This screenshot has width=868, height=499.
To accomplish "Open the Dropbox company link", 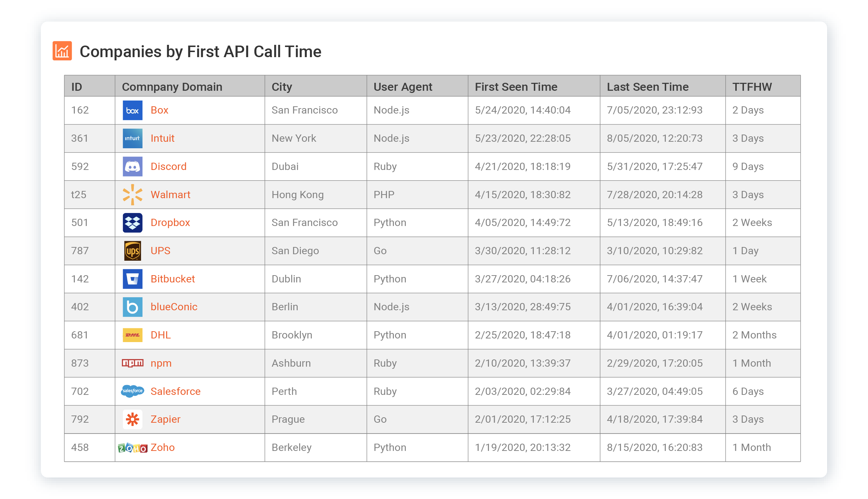I will coord(170,223).
